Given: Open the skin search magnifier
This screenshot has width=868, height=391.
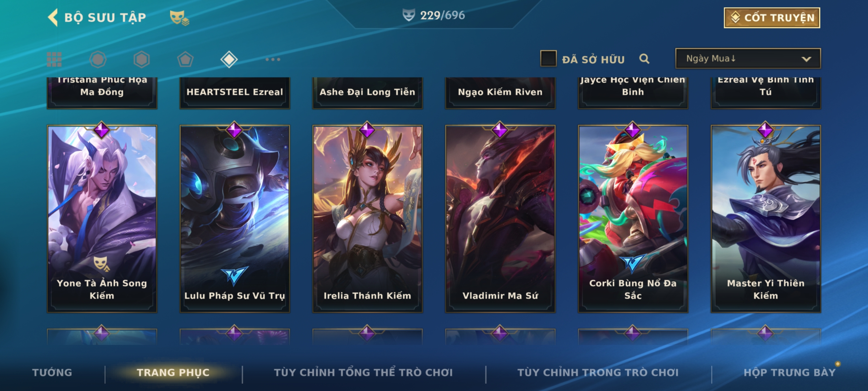Looking at the screenshot, I should (x=644, y=59).
